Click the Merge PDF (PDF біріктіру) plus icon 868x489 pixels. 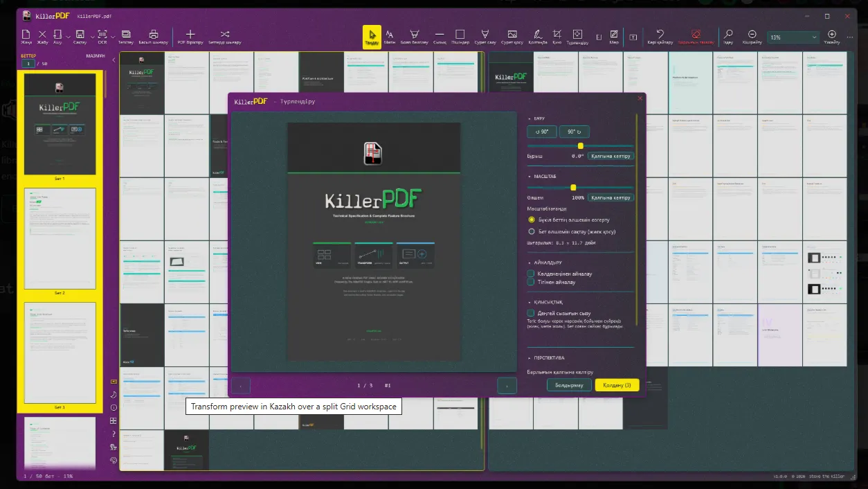pyautogui.click(x=190, y=34)
